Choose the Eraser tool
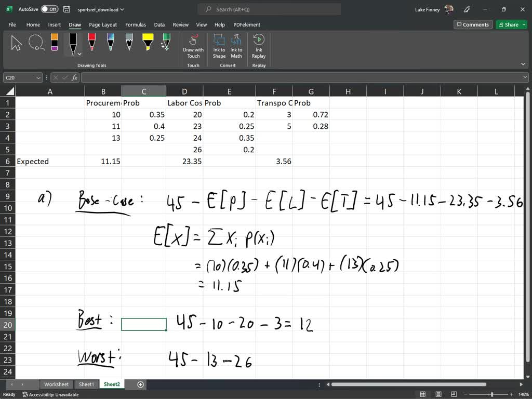Viewport: 532px width, 399px height. [x=55, y=43]
